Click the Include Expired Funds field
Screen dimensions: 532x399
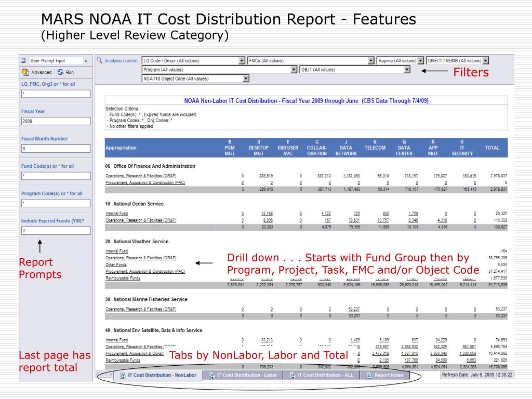pyautogui.click(x=56, y=231)
